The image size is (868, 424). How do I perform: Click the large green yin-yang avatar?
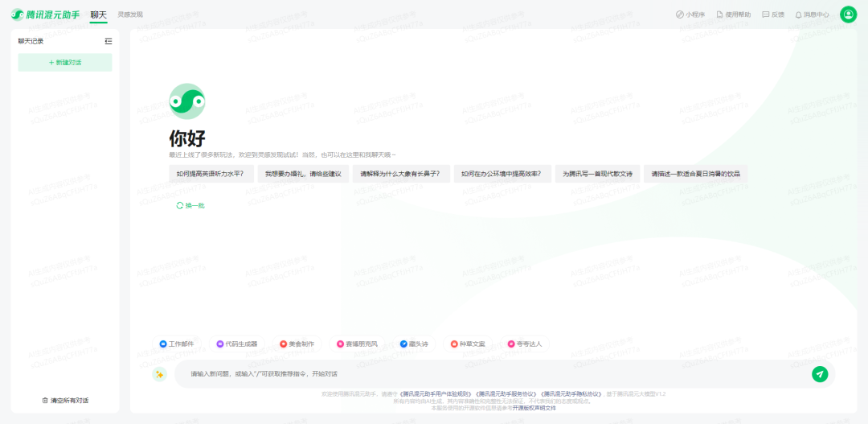click(x=187, y=101)
